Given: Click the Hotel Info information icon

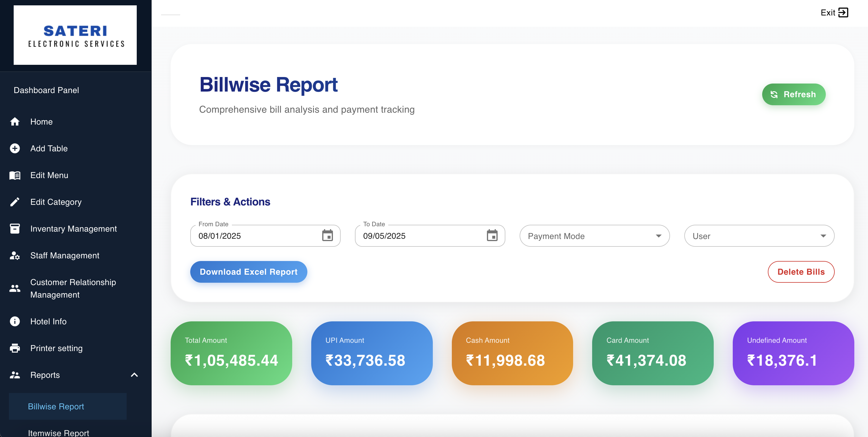Looking at the screenshot, I should click(15, 321).
